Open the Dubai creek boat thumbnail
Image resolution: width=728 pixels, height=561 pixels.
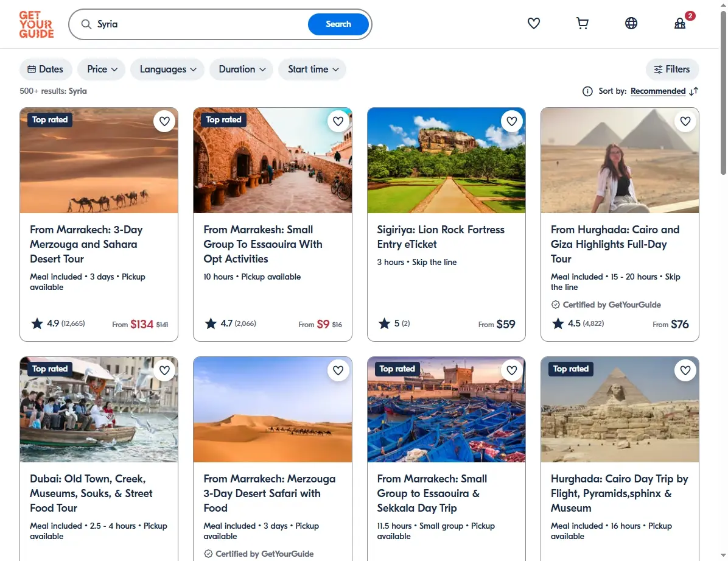(99, 409)
